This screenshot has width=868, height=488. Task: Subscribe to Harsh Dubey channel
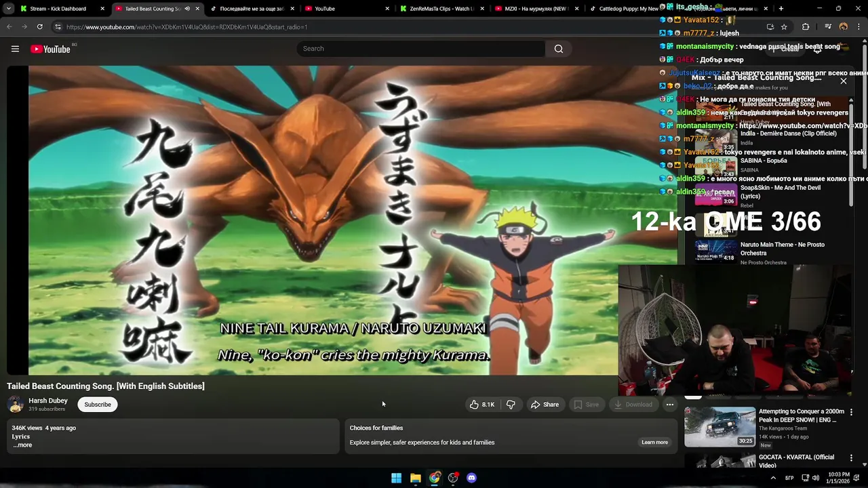(x=98, y=405)
